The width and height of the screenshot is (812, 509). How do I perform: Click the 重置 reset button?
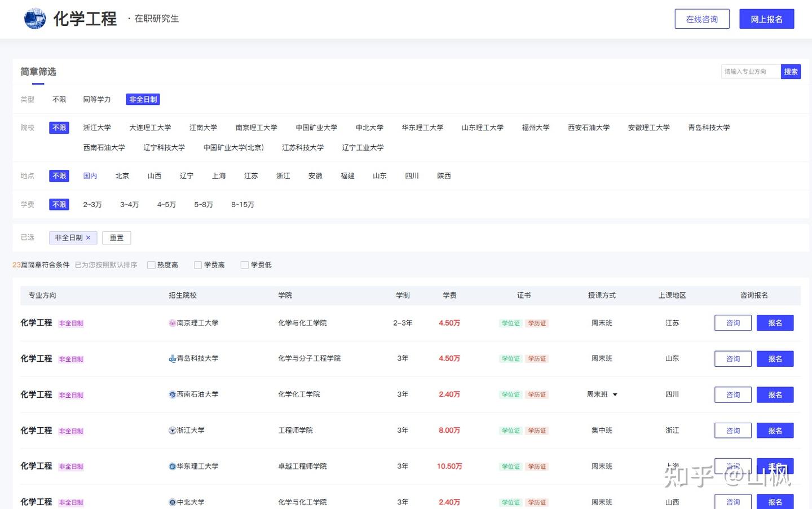[x=117, y=238]
